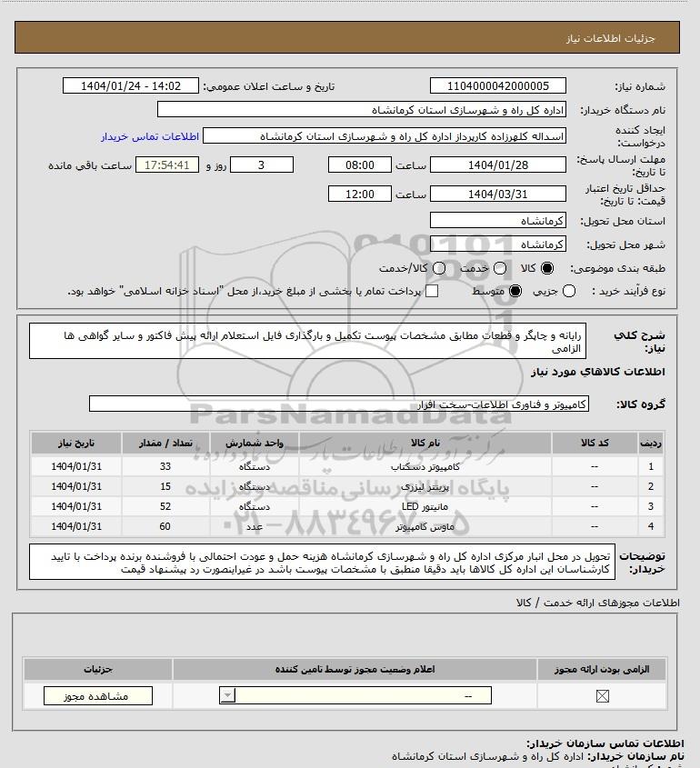Click the جزئیات اطلاعات نیاز header bar
Screen dimensions: 700x768
347,37
